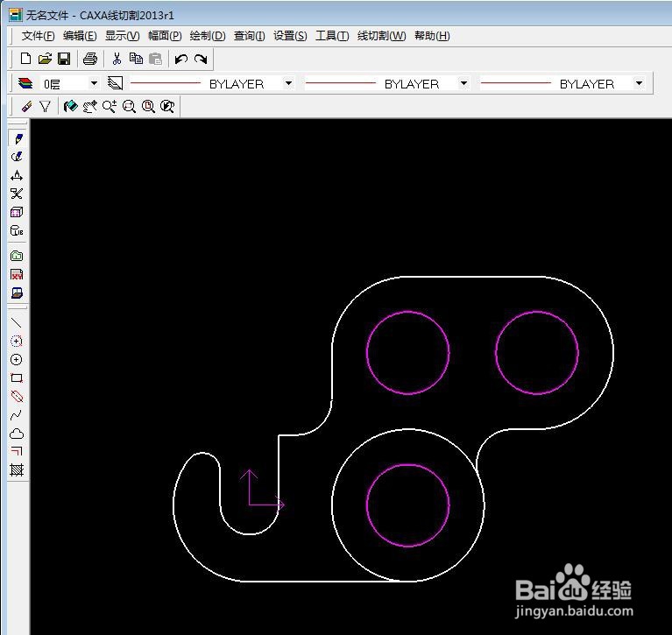Image resolution: width=672 pixels, height=635 pixels.
Task: Redo the last undone action
Action: pyautogui.click(x=201, y=59)
